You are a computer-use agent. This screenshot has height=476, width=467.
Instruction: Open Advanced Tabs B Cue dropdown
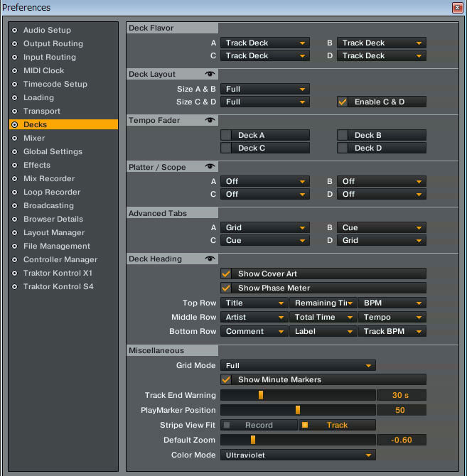382,227
